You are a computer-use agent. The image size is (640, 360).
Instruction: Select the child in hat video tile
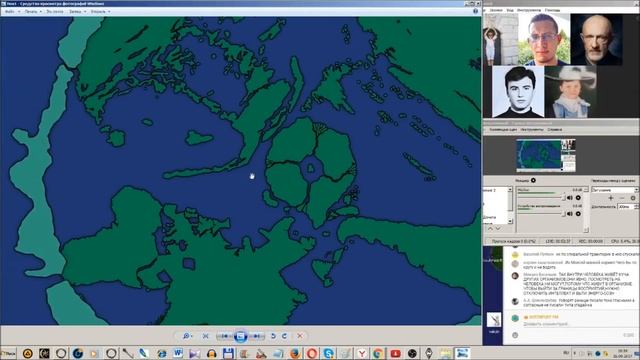pos(570,92)
